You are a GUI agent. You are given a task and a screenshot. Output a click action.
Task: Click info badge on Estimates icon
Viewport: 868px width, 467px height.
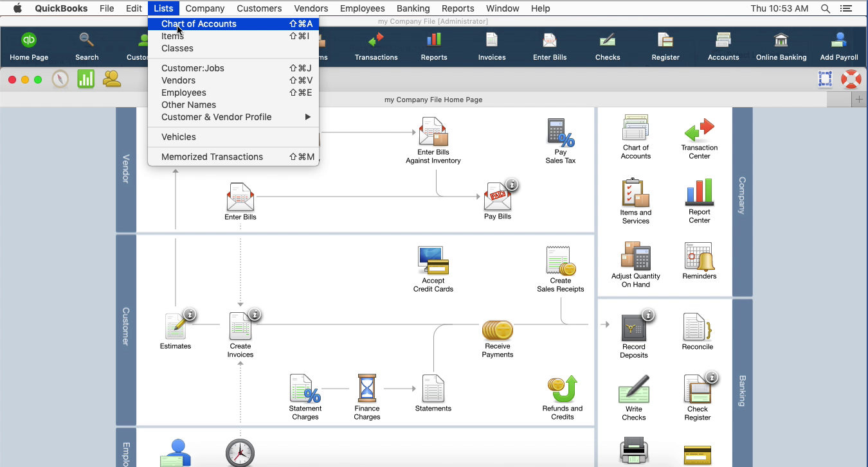[190, 315]
